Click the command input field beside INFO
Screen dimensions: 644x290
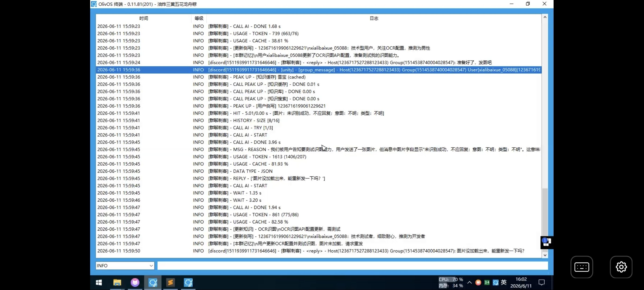353,266
